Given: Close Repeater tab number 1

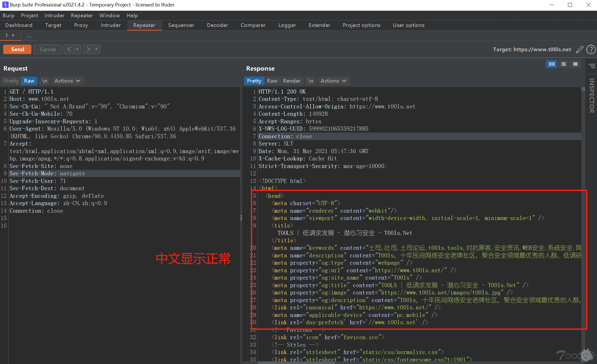Looking at the screenshot, I should pyautogui.click(x=13, y=35).
